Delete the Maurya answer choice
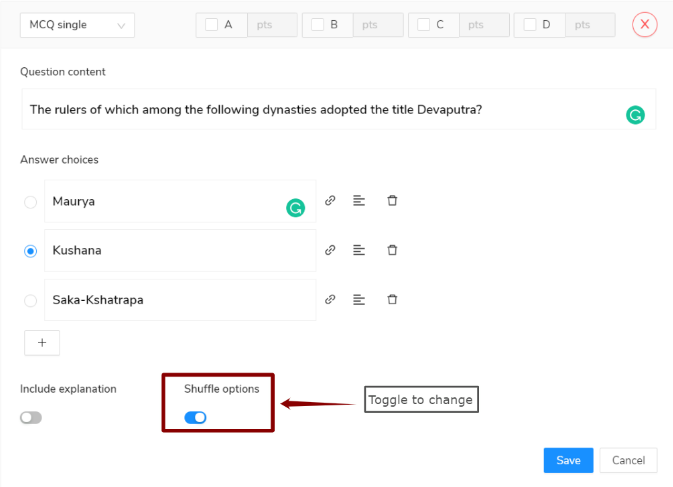 [392, 200]
